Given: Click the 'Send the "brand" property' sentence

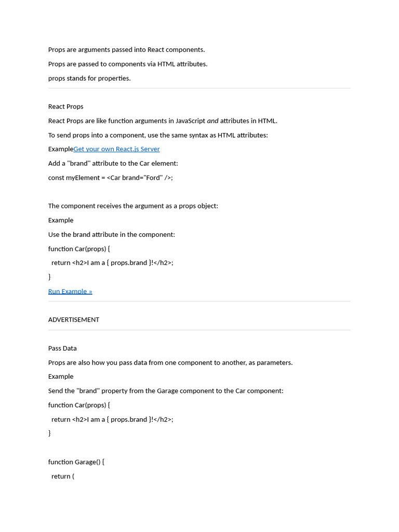Looking at the screenshot, I should tap(166, 391).
